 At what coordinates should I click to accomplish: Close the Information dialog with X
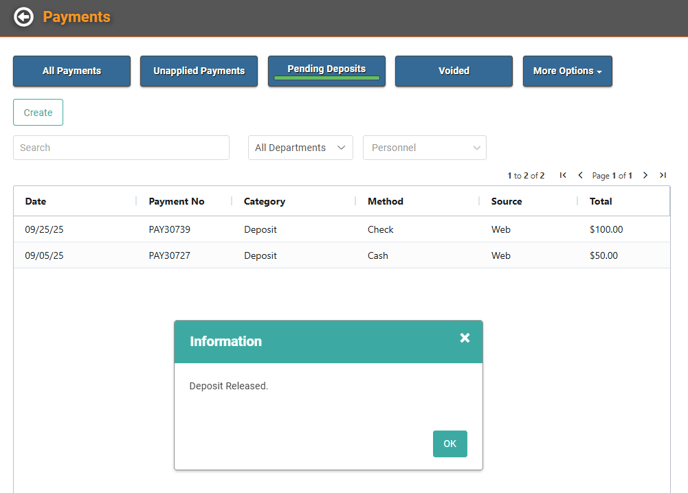(465, 338)
